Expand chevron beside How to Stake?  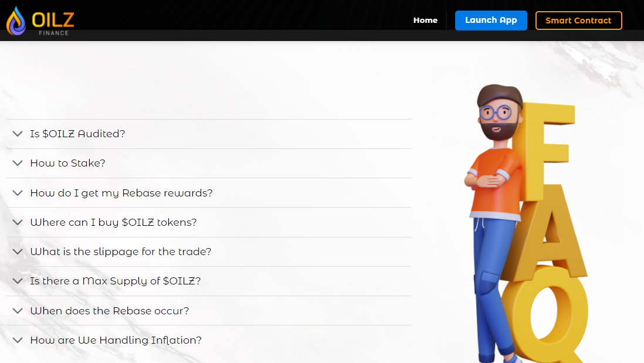tap(17, 163)
